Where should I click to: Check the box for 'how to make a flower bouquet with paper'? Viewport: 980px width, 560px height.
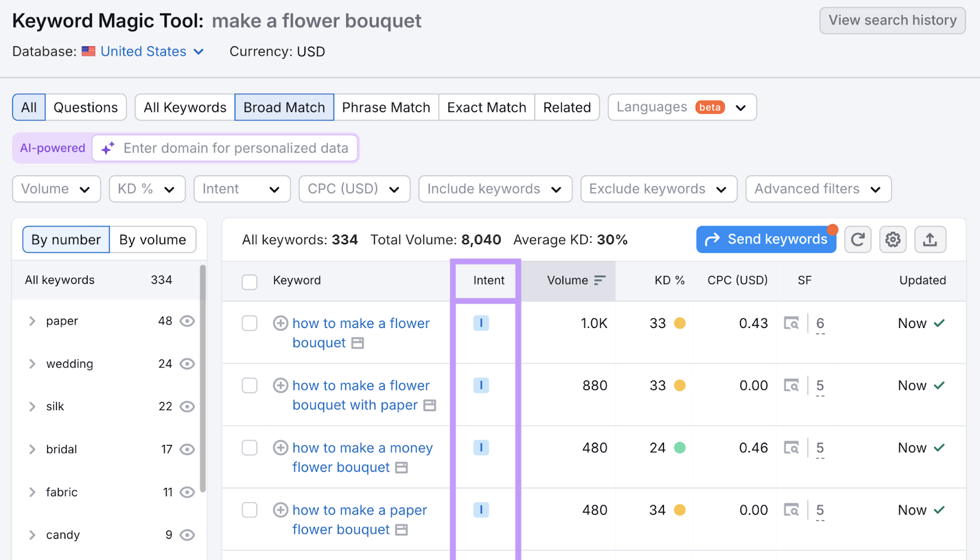(x=249, y=386)
